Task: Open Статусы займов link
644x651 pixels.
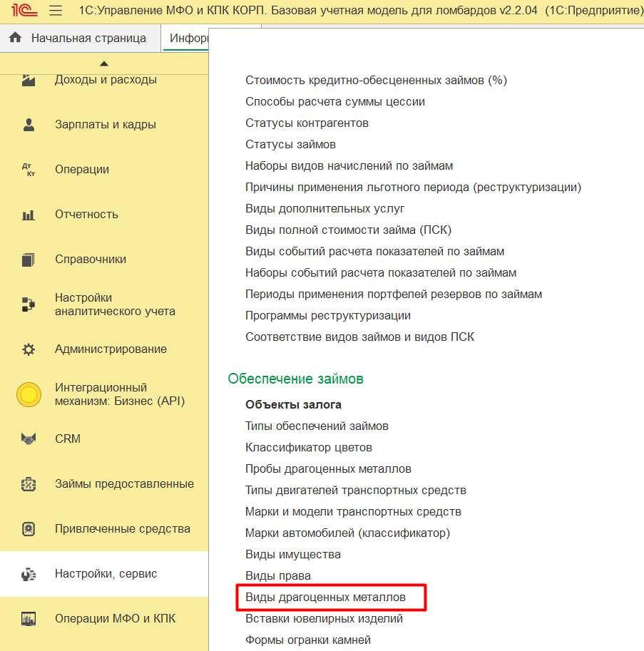Action: tap(290, 145)
